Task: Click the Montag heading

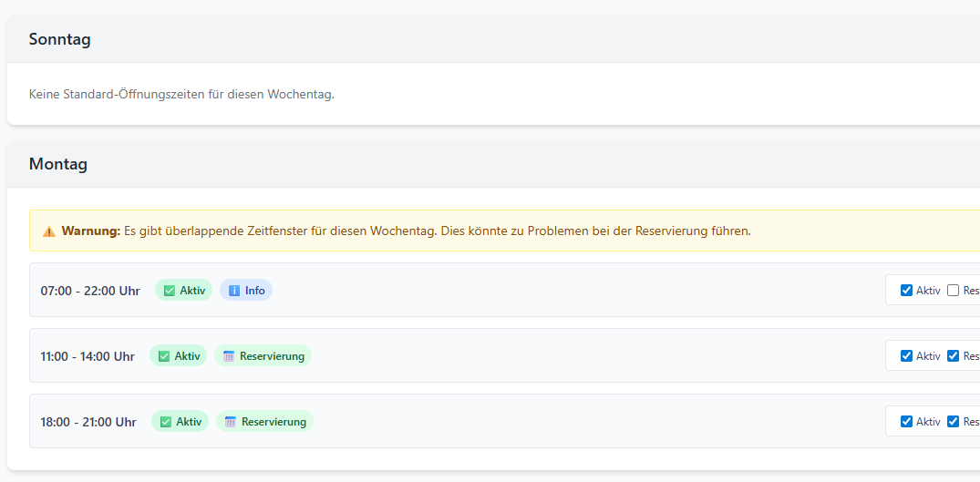Action: click(x=58, y=164)
